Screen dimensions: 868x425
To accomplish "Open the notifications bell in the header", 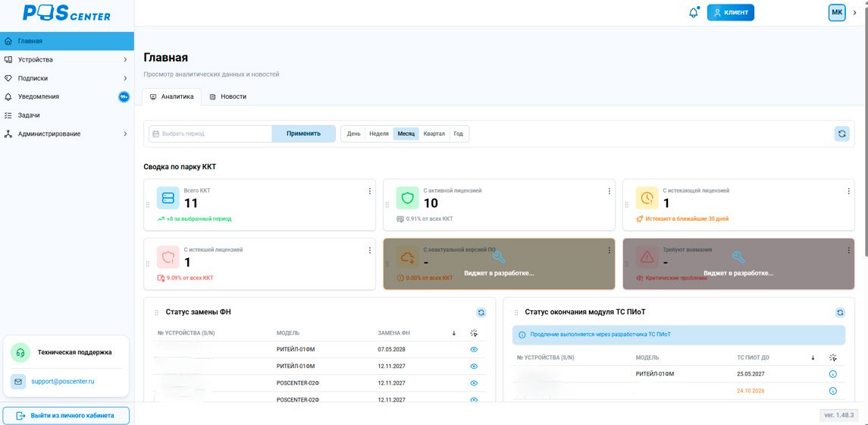I will coord(694,12).
